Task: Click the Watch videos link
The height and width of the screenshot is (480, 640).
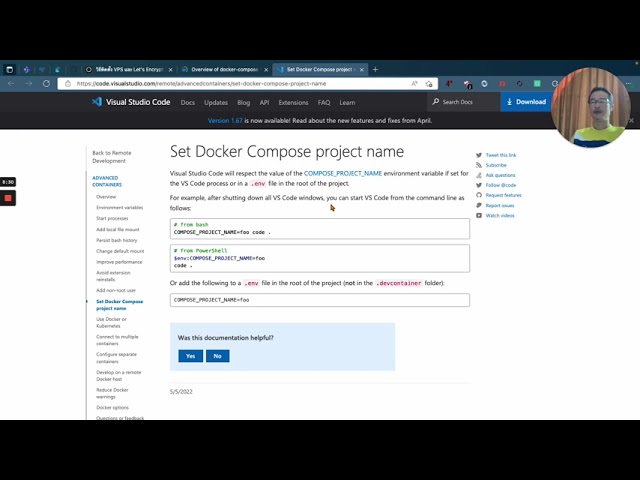Action: (500, 216)
